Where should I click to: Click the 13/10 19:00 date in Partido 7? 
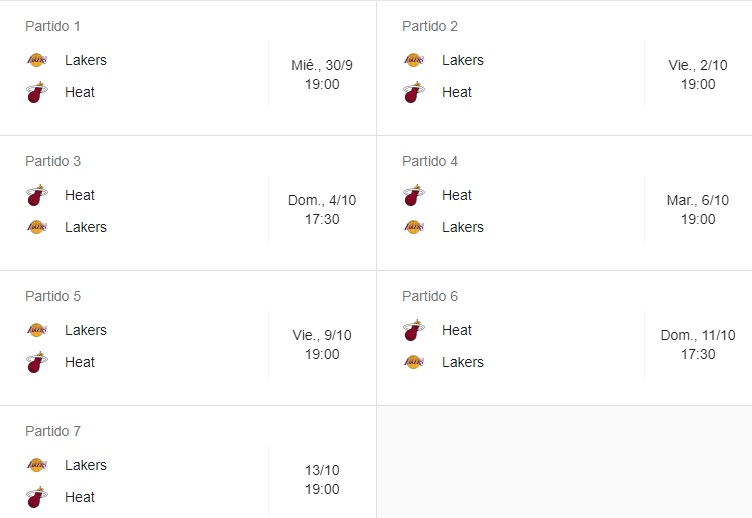pyautogui.click(x=322, y=480)
